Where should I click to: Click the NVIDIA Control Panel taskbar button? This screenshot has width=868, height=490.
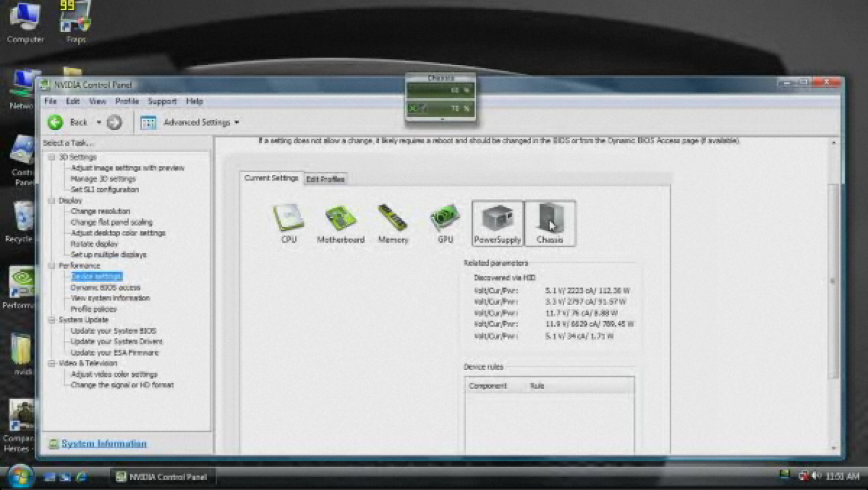pyautogui.click(x=163, y=476)
